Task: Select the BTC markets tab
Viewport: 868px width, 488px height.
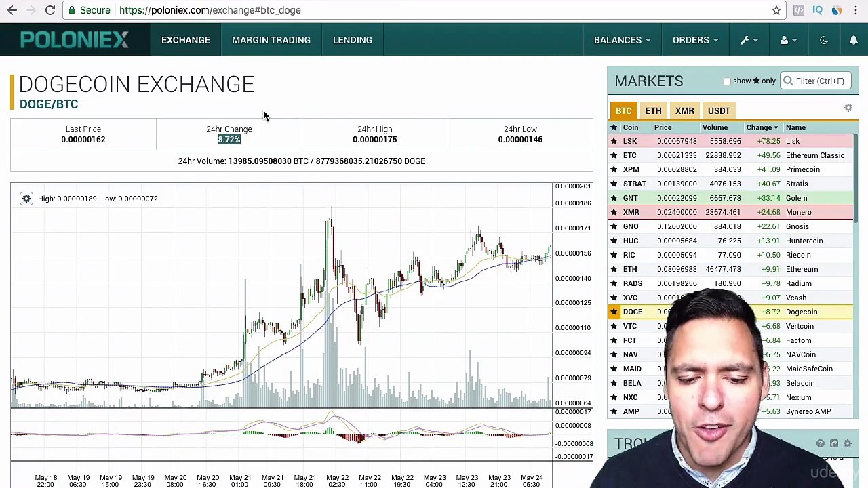Action: click(623, 110)
